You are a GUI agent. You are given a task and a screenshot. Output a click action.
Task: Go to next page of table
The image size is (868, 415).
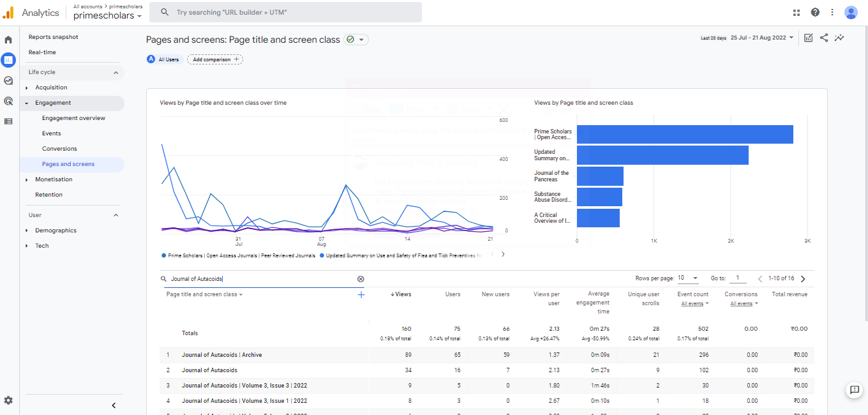click(803, 279)
